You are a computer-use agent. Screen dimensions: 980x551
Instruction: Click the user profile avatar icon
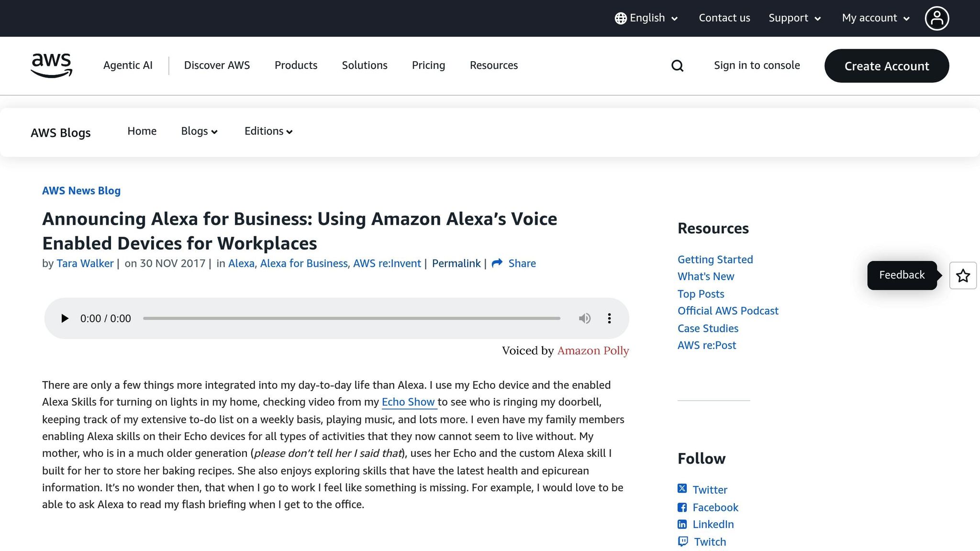click(936, 18)
